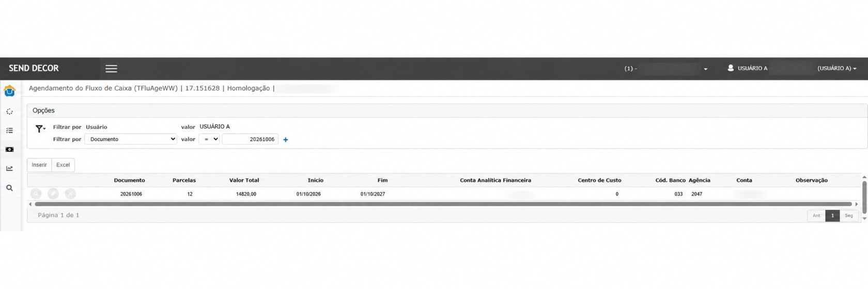This screenshot has height=289, width=868.
Task: Click Agência value 2047
Action: click(696, 194)
